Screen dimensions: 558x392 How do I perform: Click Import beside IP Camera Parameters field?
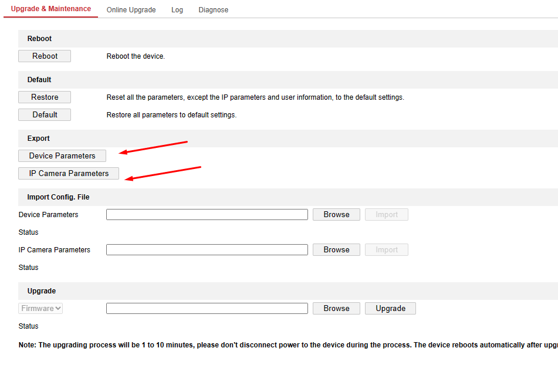tap(387, 250)
